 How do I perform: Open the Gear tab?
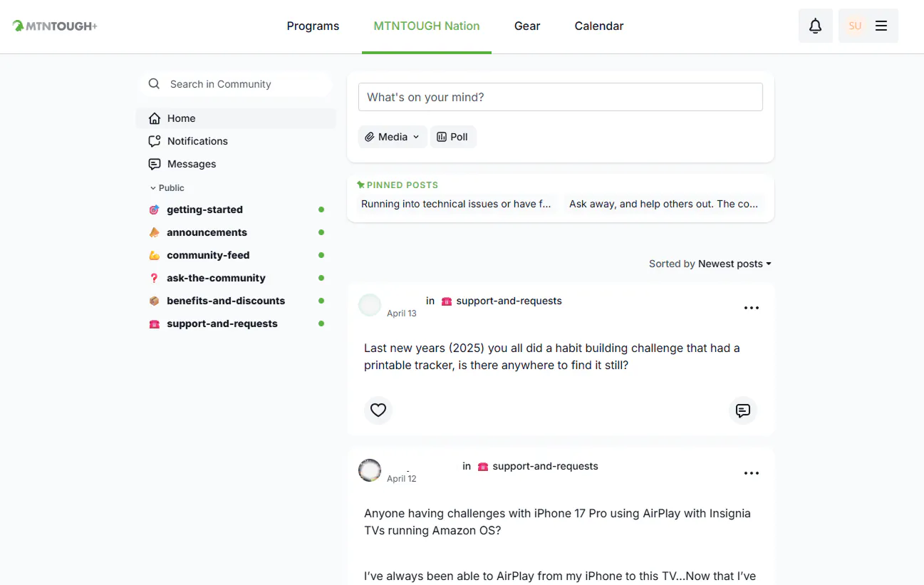click(527, 26)
